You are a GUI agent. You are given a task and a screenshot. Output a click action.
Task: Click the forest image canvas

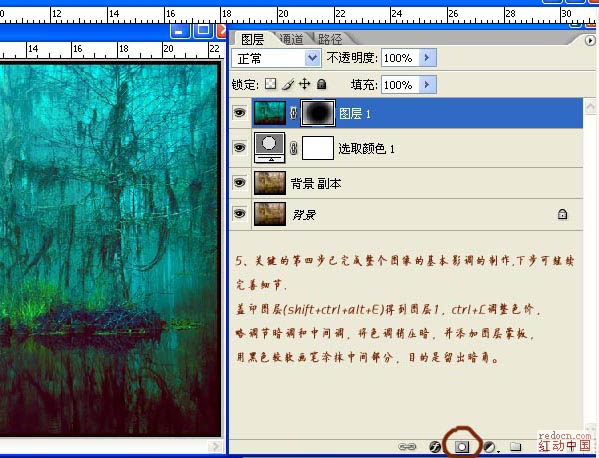point(110,250)
